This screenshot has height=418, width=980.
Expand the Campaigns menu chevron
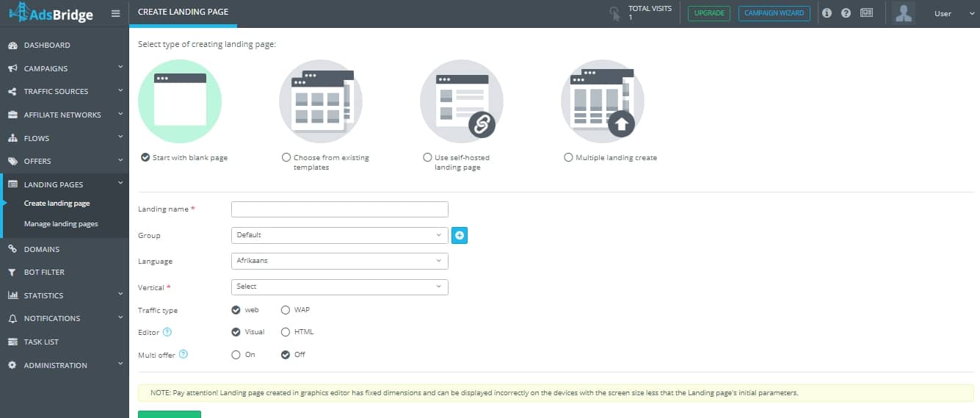[x=120, y=68]
